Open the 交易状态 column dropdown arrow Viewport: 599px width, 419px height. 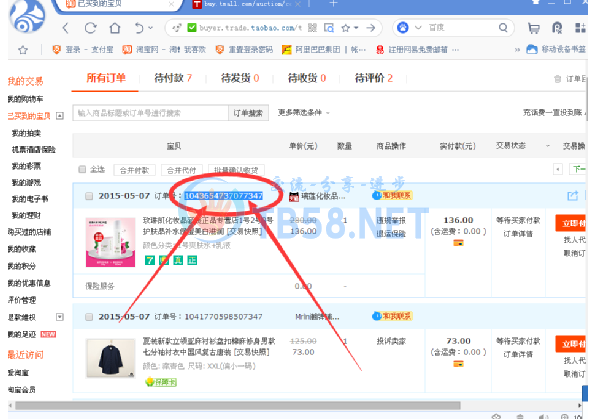point(548,146)
